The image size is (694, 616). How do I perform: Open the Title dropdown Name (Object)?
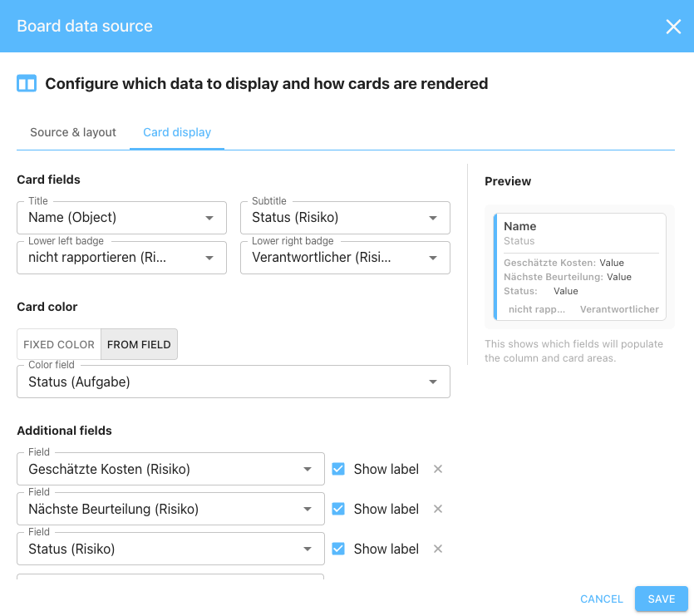click(x=121, y=218)
